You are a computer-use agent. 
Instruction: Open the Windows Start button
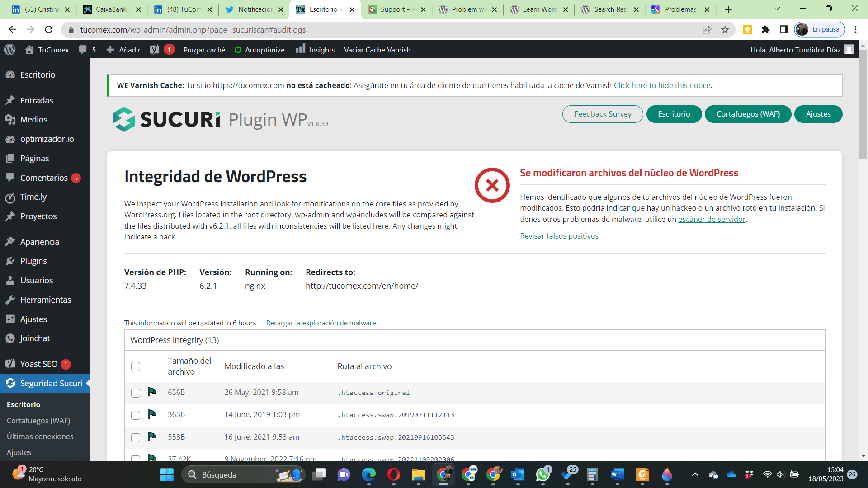coord(167,474)
